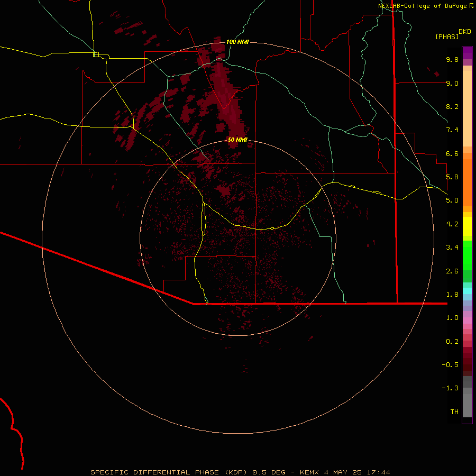Image resolution: width=476 pixels, height=476 pixels.
Task: Click the 1.0 scale value
Action: point(452,318)
